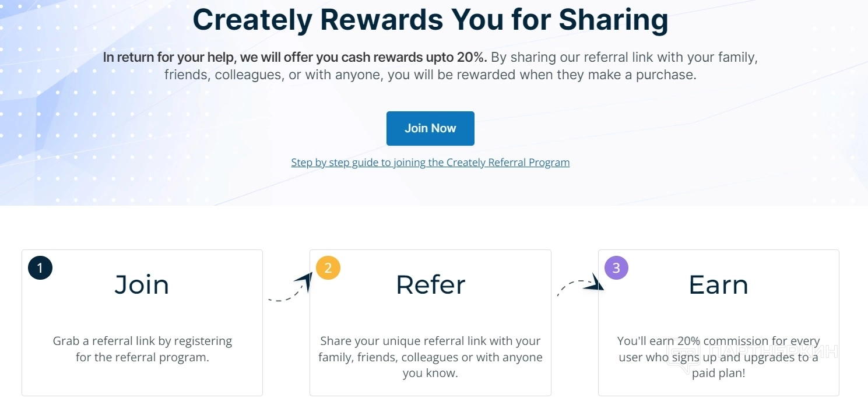Click the 'Grab a referral link' description

click(142, 349)
